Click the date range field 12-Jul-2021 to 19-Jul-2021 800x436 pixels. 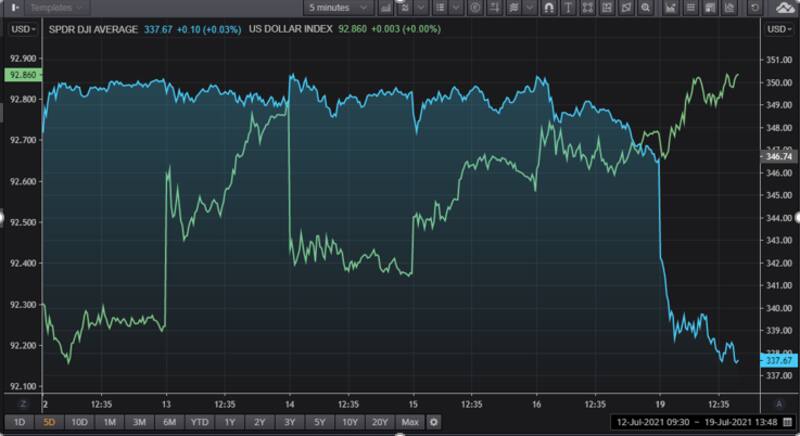(695, 422)
